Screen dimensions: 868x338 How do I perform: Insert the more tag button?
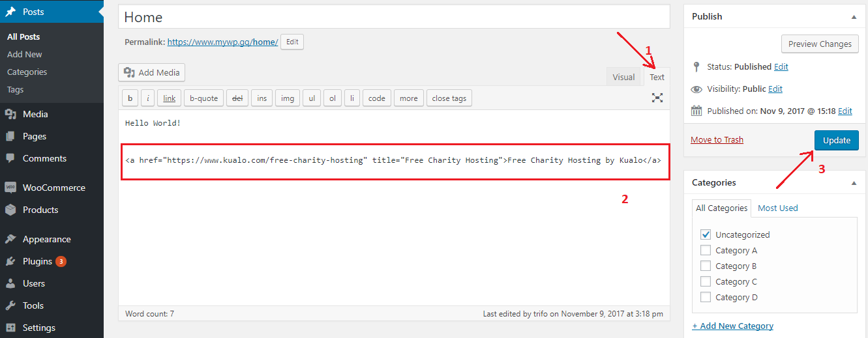[x=409, y=98]
